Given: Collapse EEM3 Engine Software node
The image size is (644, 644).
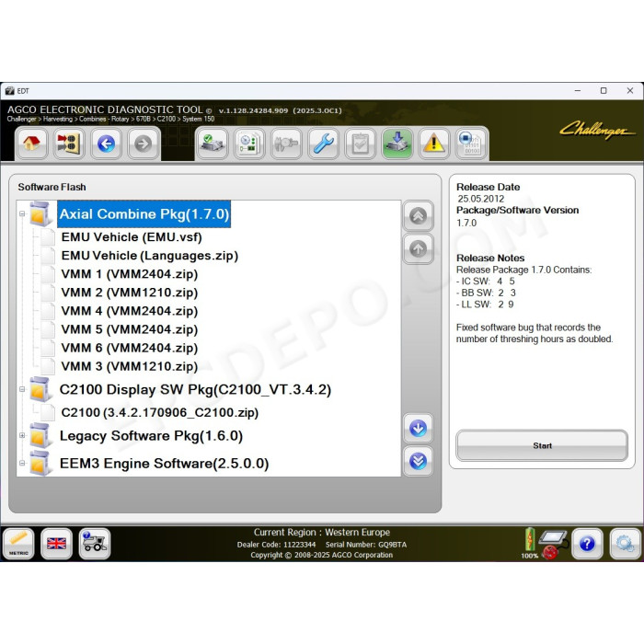Looking at the screenshot, I should (22, 463).
